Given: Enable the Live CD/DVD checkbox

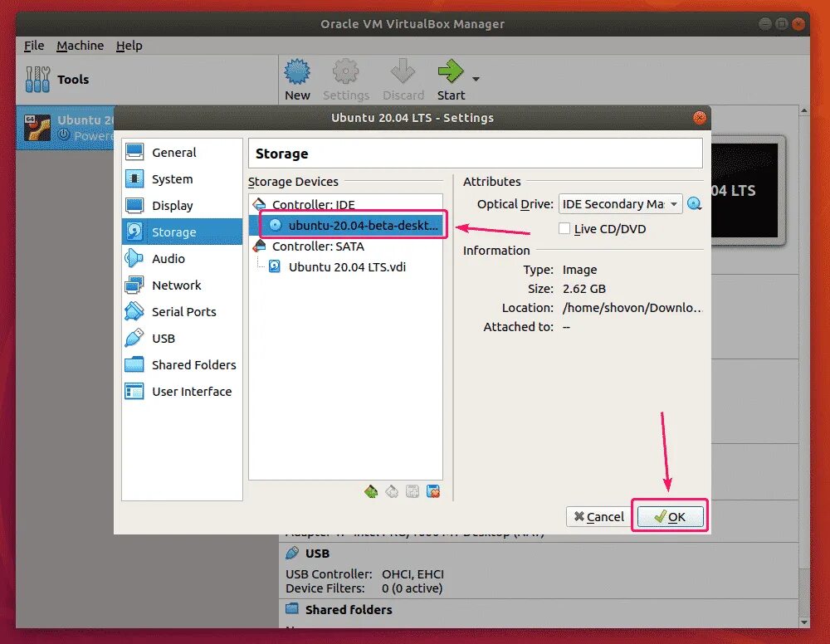Looking at the screenshot, I should (x=564, y=228).
